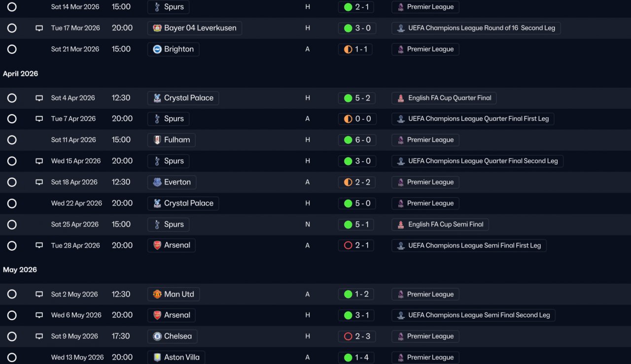
Task: Select the radio circle for Wed 13 May Aston Villa fixture
Action: click(x=12, y=358)
